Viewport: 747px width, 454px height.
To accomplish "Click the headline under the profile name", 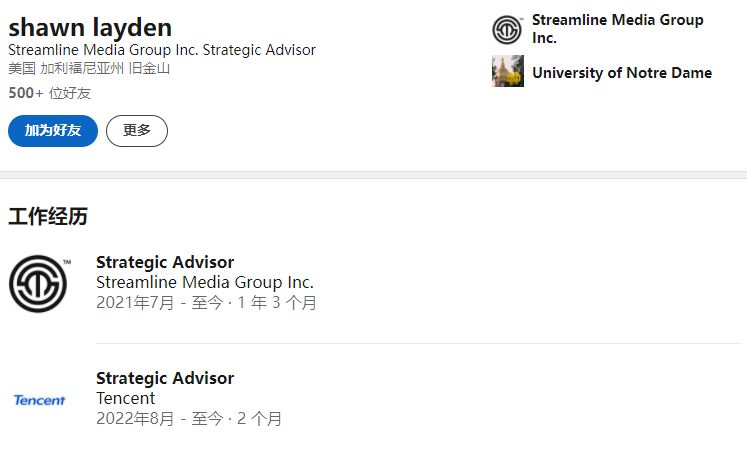I will point(162,50).
